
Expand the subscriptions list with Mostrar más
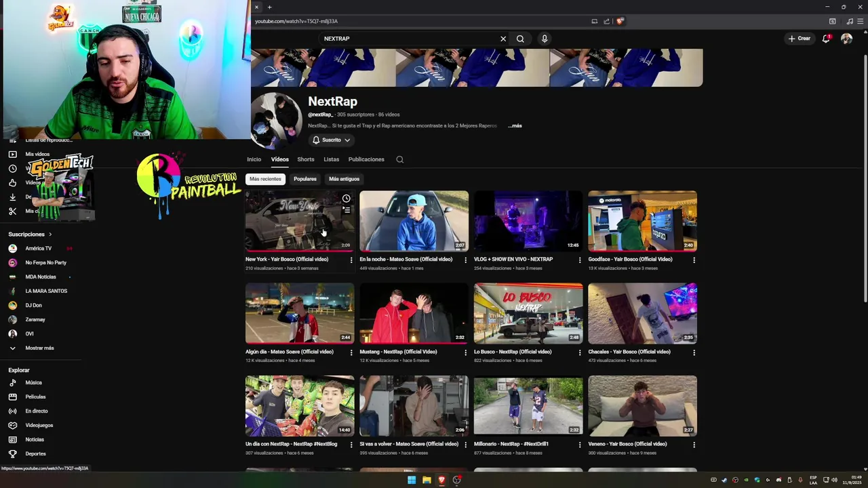41,348
